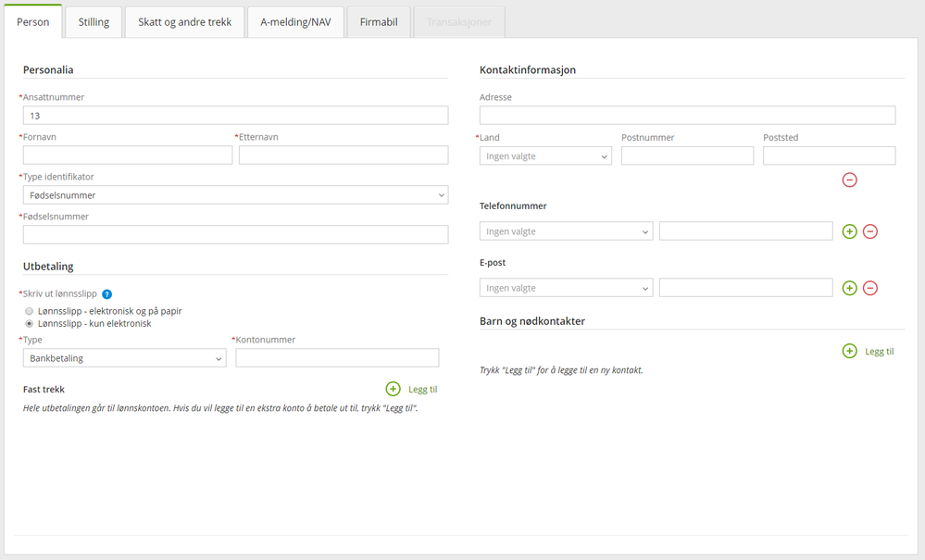
Task: Remove the Telefonnummer row with the red minus icon
Action: pyautogui.click(x=870, y=231)
